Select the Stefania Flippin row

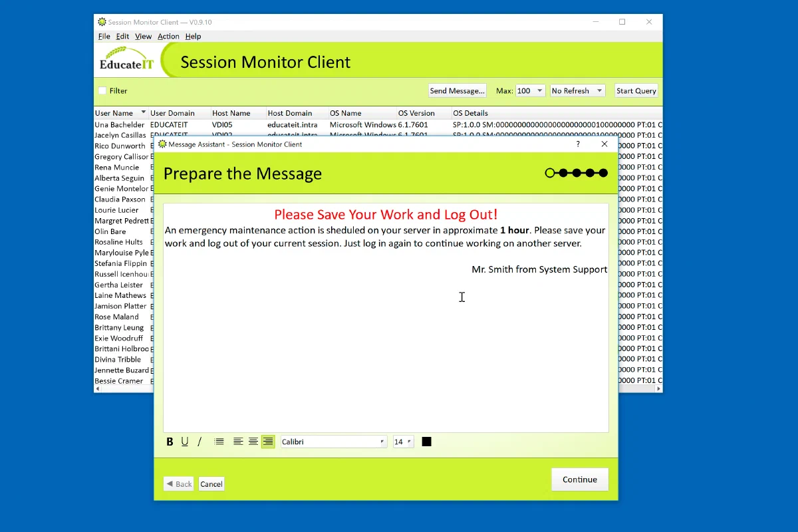point(124,263)
